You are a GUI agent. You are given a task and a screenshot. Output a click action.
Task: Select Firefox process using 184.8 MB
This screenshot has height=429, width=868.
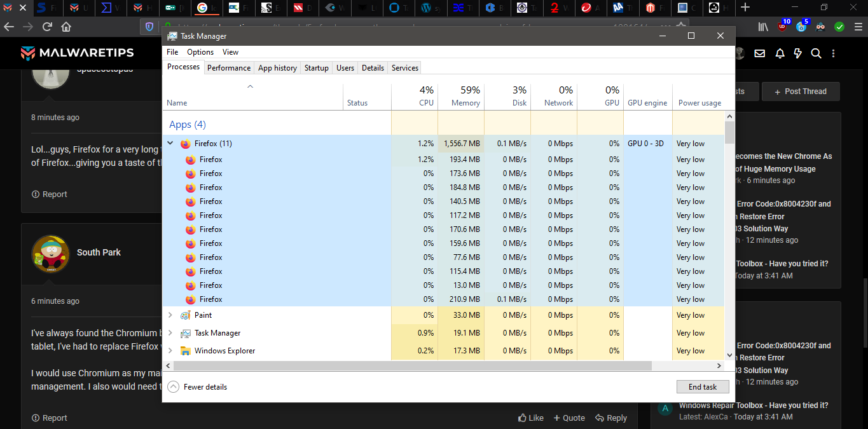[443, 187]
